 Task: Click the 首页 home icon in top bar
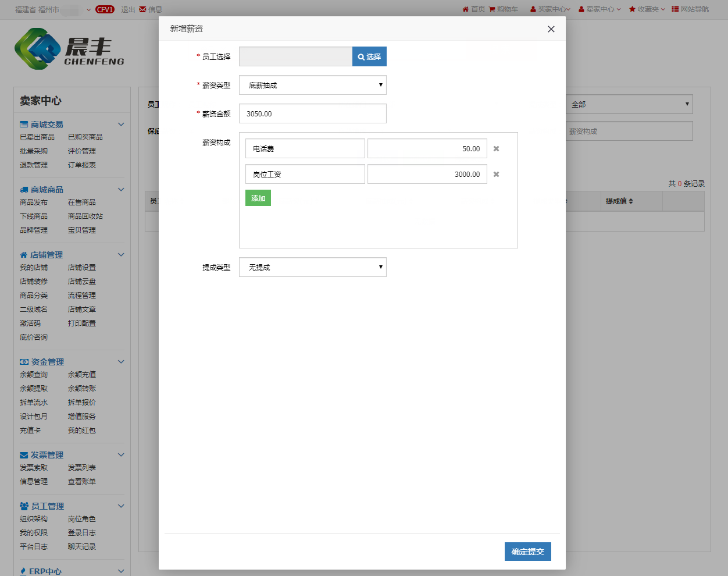[466, 9]
